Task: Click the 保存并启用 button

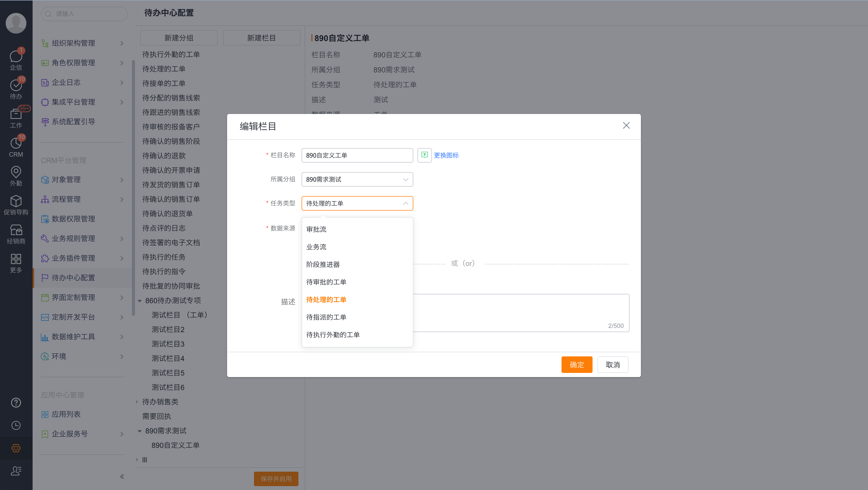Action: click(276, 479)
